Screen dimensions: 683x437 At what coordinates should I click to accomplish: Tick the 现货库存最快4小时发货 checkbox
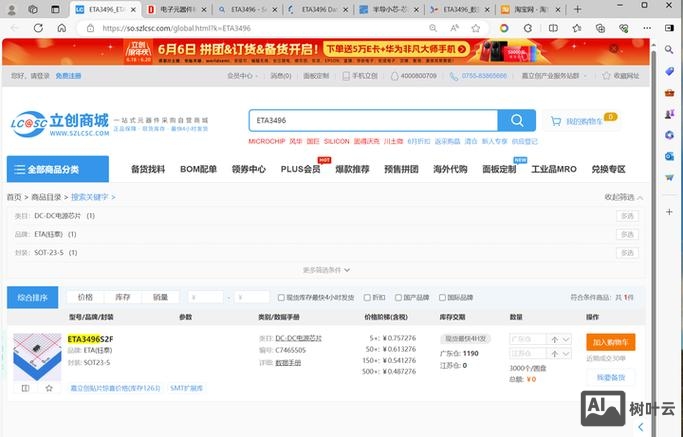coord(281,298)
